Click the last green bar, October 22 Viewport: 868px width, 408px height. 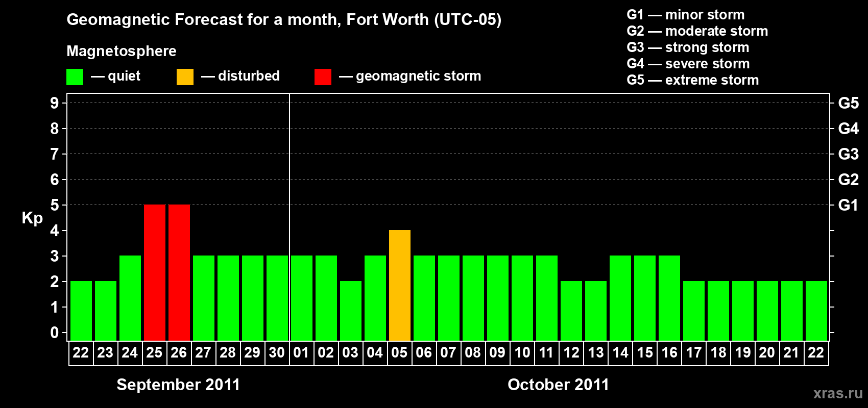pos(816,311)
